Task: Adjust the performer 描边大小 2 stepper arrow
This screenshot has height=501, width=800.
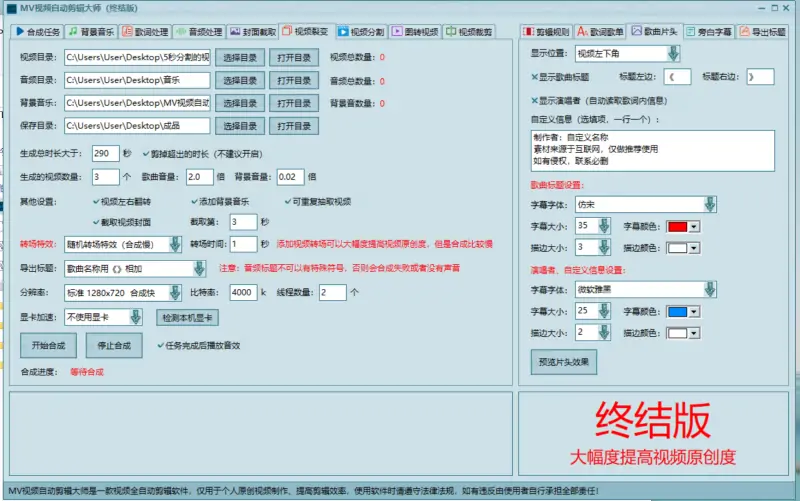Action: 604,333
